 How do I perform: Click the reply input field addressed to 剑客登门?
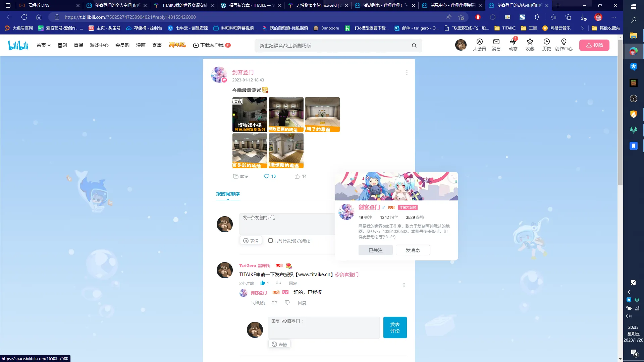click(x=324, y=327)
